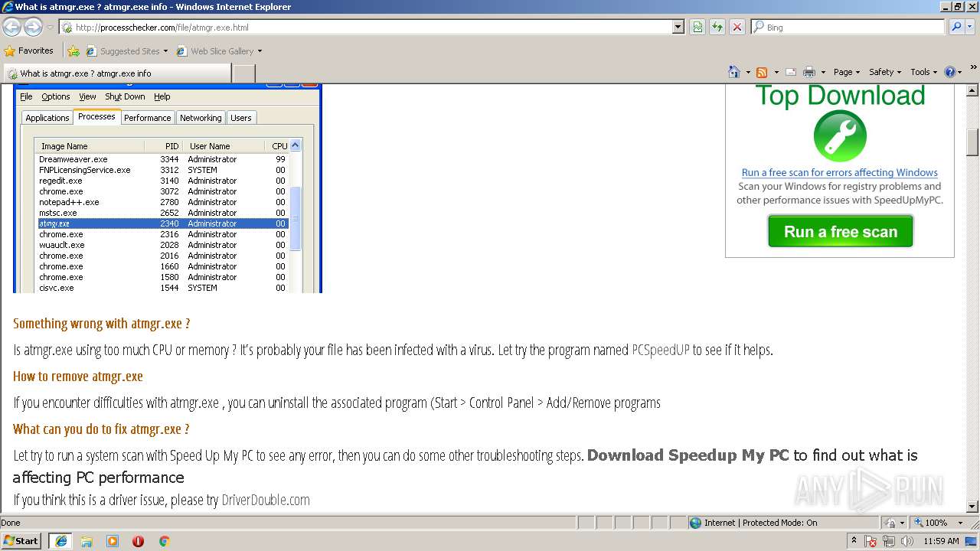Screen dimensions: 980x551
Task: Expand the Home button dropdown arrow
Action: click(748, 72)
